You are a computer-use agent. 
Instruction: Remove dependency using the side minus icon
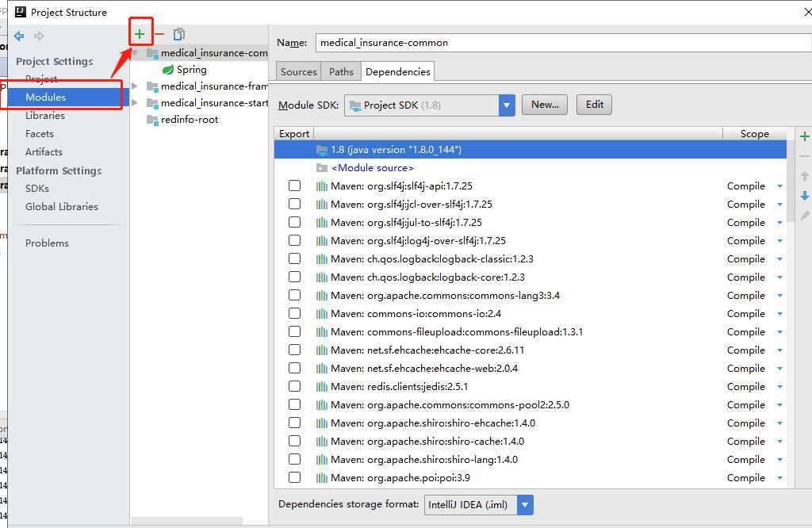click(x=804, y=156)
